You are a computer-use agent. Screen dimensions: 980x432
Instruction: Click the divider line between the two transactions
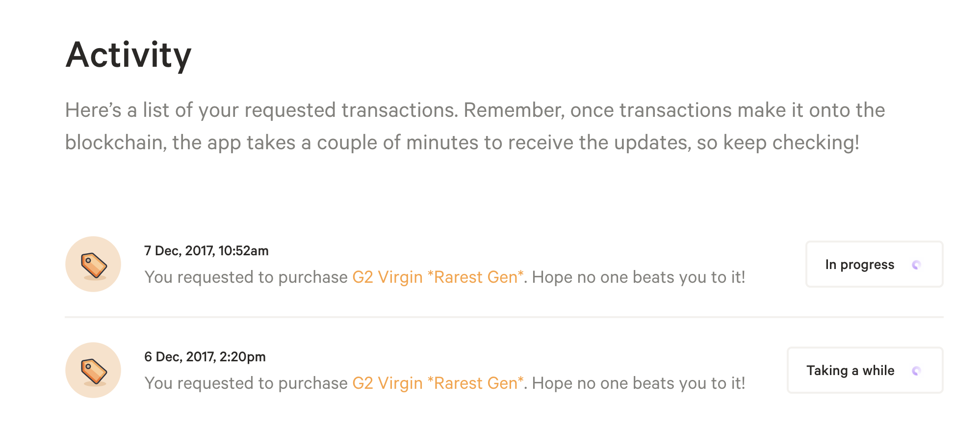point(504,317)
